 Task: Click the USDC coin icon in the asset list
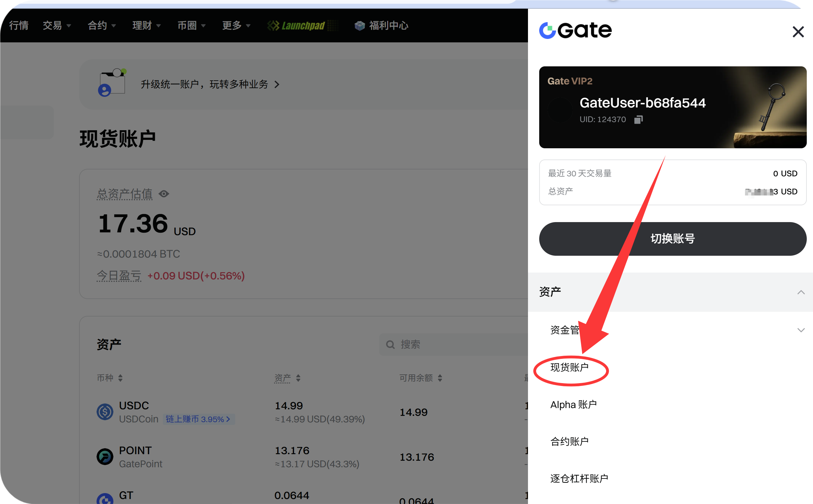click(105, 412)
